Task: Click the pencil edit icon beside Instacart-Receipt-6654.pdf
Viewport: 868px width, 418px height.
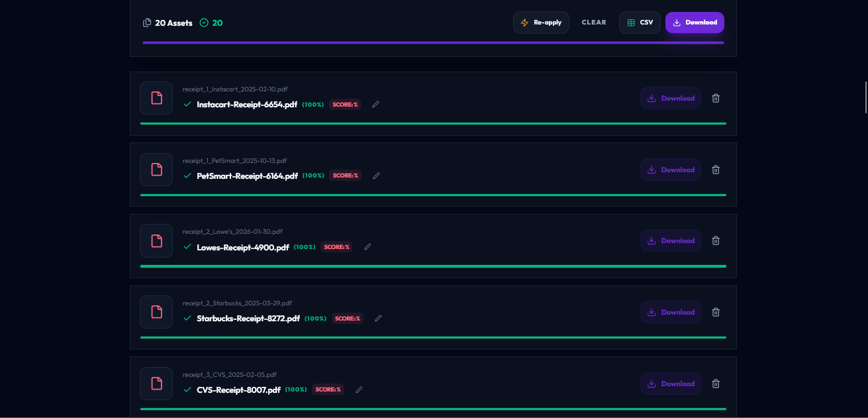Action: click(375, 104)
